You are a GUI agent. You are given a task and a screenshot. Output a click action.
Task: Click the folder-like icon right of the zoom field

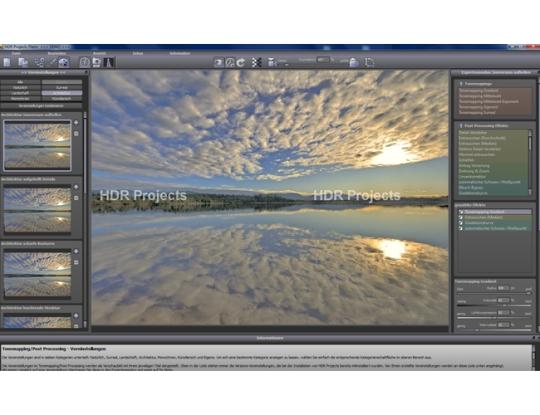(x=354, y=62)
